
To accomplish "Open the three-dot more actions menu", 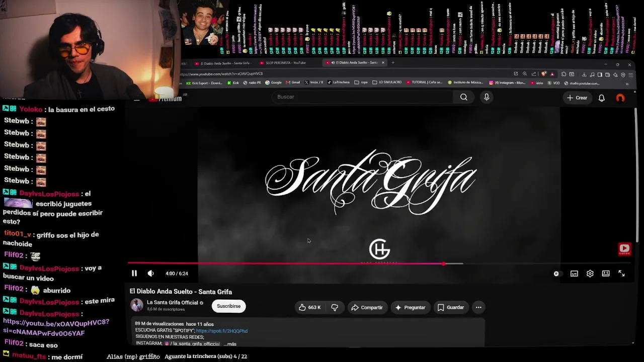I will (478, 307).
